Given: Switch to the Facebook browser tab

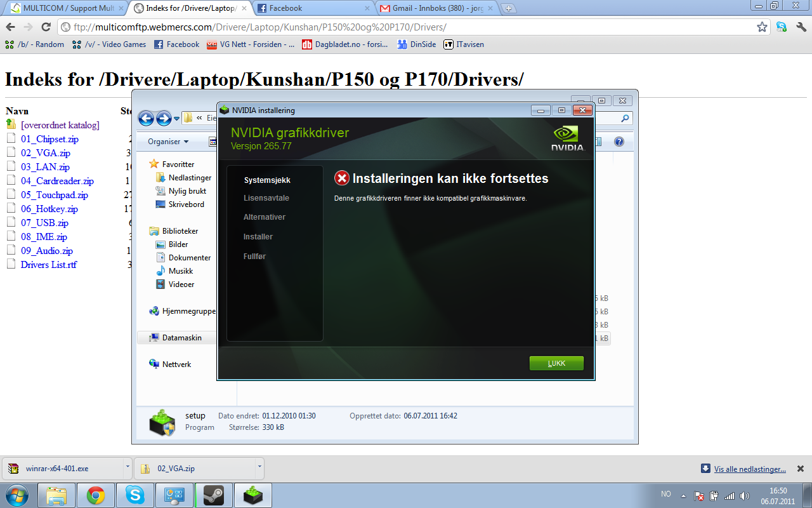Looking at the screenshot, I should point(313,8).
